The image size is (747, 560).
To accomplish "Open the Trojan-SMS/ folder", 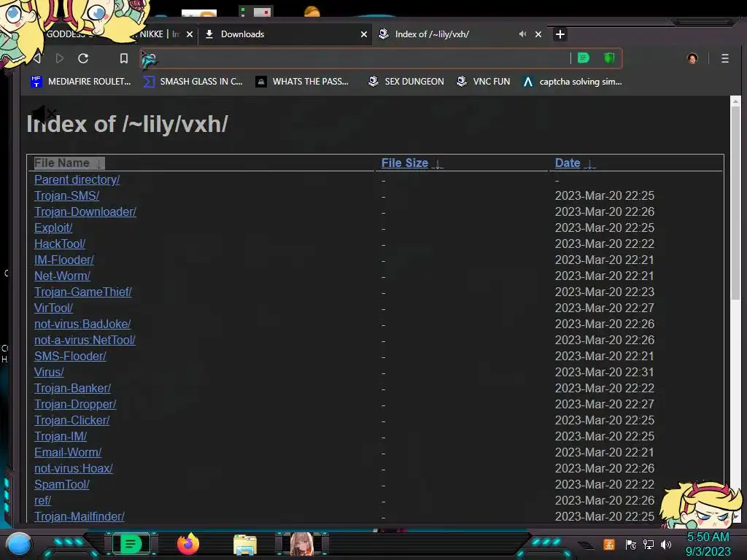I will click(66, 195).
